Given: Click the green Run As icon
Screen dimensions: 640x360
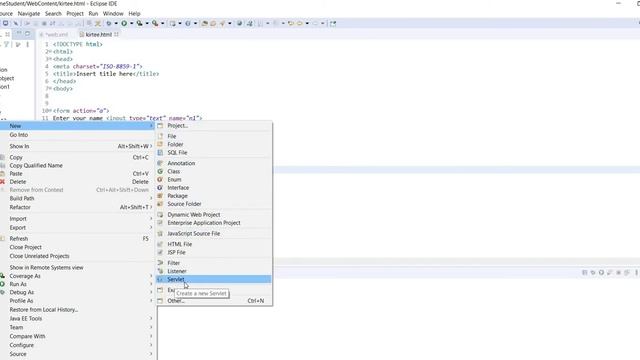Looking at the screenshot, I should pos(2,284).
